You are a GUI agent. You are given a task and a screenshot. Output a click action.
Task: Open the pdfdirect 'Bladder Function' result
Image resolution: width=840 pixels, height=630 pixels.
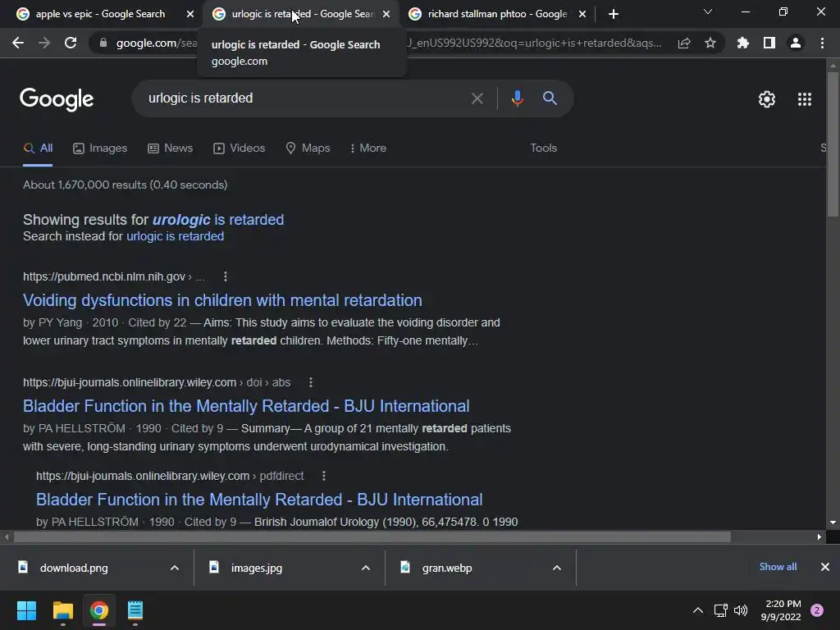pyautogui.click(x=259, y=500)
